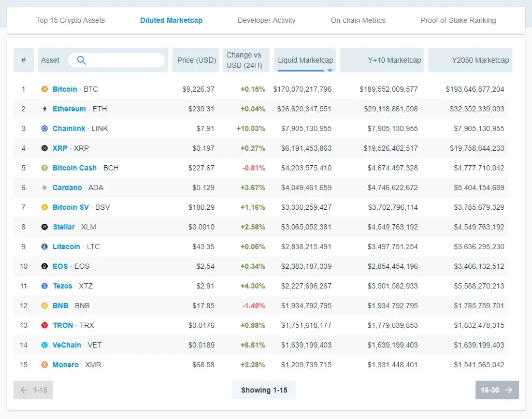Image resolution: width=532 pixels, height=419 pixels.
Task: Click the Bitcoin coin logo icon
Action: pos(45,89)
